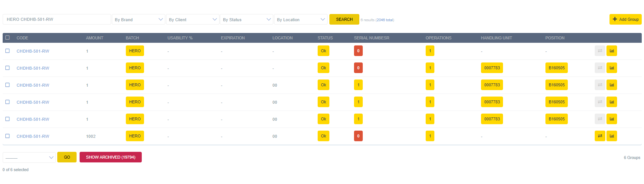Click the EXPIRATION column header
Screen dimensions: 644x184
click(x=233, y=38)
